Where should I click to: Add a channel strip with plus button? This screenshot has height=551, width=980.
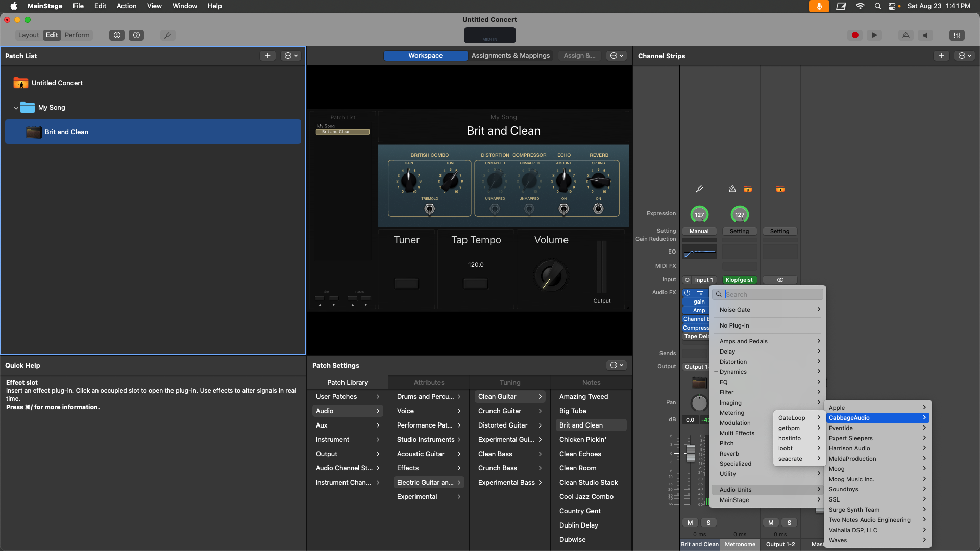941,56
